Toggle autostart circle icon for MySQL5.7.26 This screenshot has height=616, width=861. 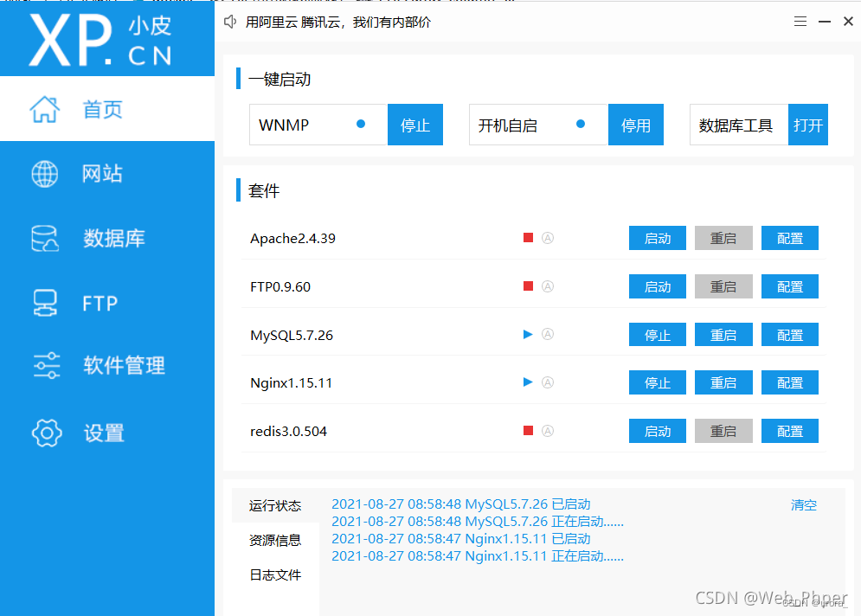coord(549,334)
